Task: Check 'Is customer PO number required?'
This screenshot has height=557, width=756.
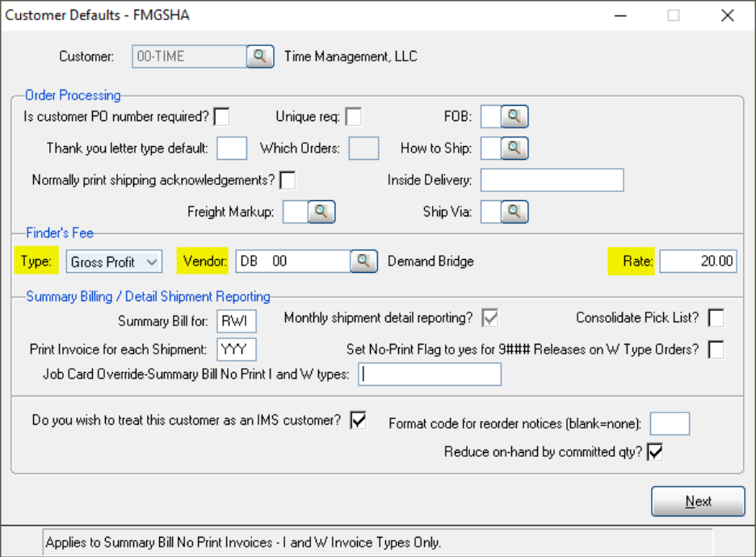Action: click(222, 116)
